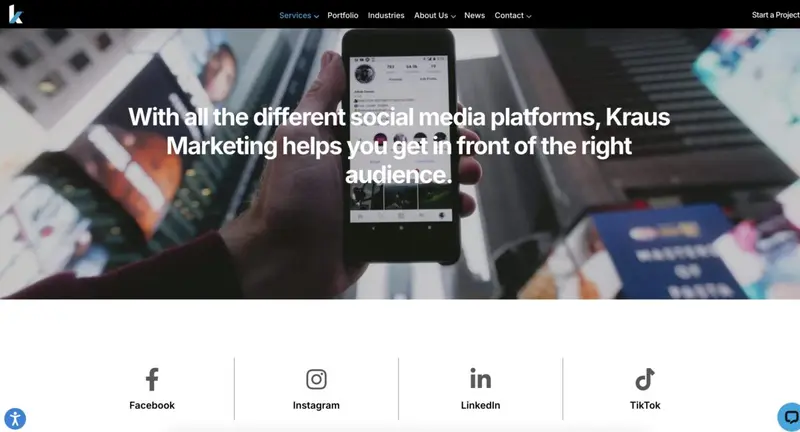Expand the Contact dropdown chevron
The width and height of the screenshot is (800, 432).
click(529, 16)
